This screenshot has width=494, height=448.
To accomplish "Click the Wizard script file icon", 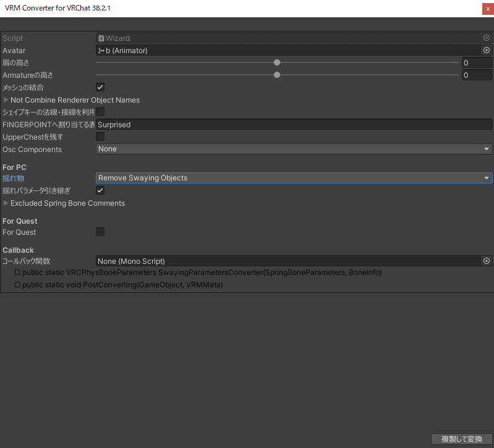I will coord(101,38).
